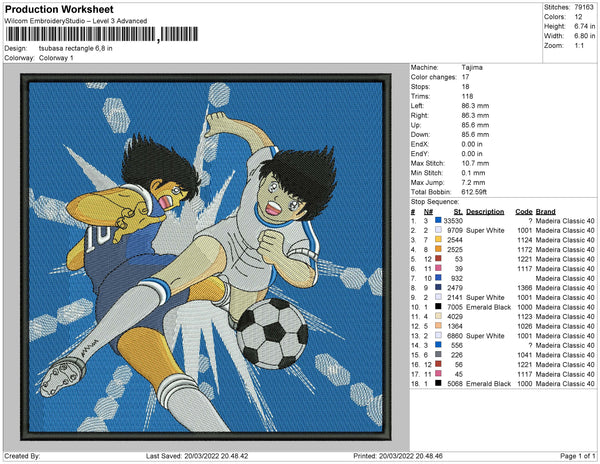Screen dimensions: 600x464
Task: Click the orange swatch with code 1172
Action: click(438, 249)
